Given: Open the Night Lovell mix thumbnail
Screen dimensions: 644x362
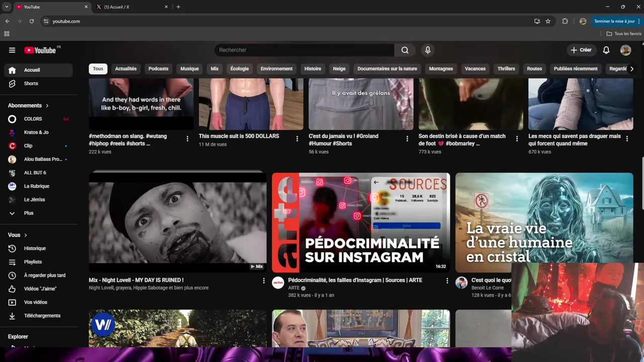Looking at the screenshot, I should [178, 223].
